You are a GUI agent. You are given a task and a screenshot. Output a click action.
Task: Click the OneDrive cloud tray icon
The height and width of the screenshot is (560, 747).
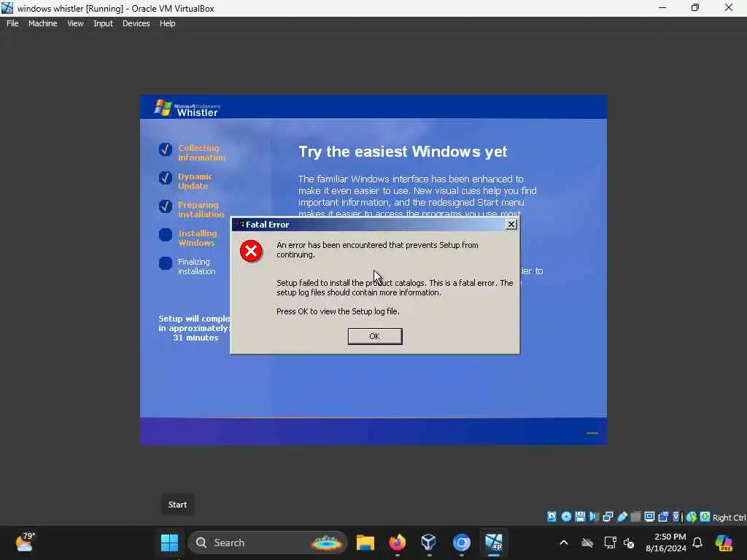coord(587,542)
